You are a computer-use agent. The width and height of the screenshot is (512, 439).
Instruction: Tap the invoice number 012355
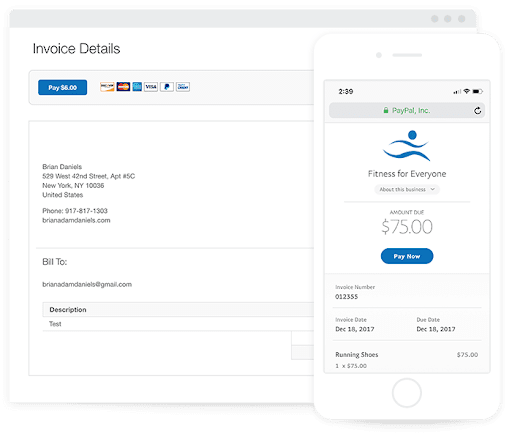[347, 297]
